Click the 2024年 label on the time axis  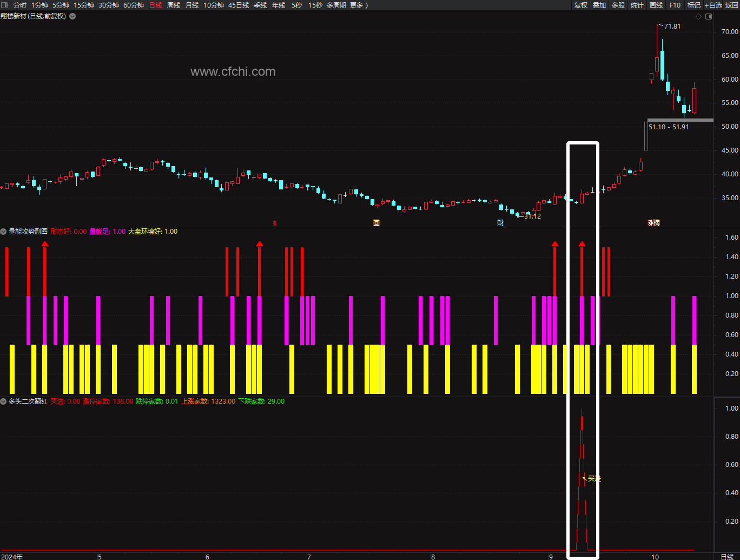12,556
